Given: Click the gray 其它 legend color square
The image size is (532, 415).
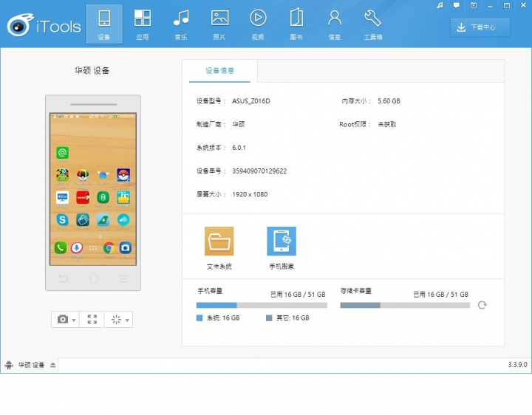Looking at the screenshot, I should [269, 318].
